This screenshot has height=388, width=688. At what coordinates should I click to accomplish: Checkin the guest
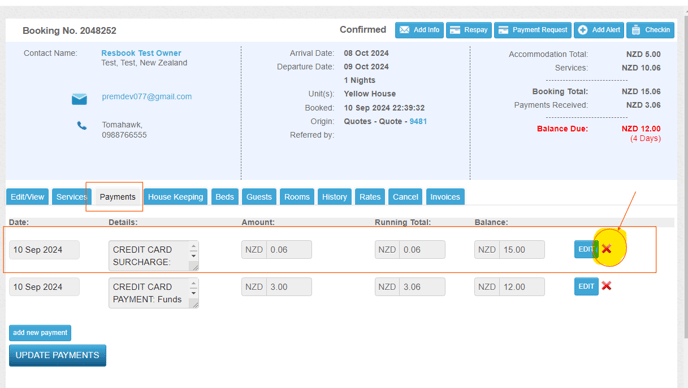(x=650, y=30)
